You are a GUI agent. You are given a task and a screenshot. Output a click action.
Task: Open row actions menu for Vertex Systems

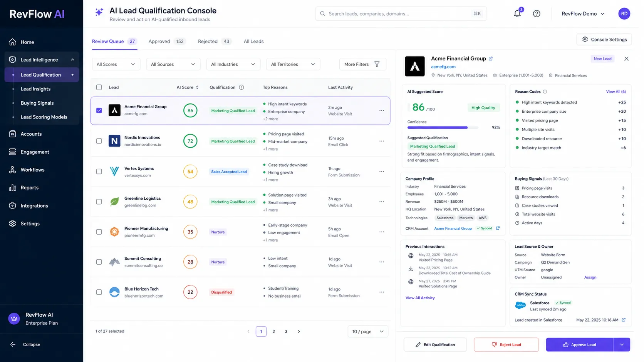pos(382,172)
